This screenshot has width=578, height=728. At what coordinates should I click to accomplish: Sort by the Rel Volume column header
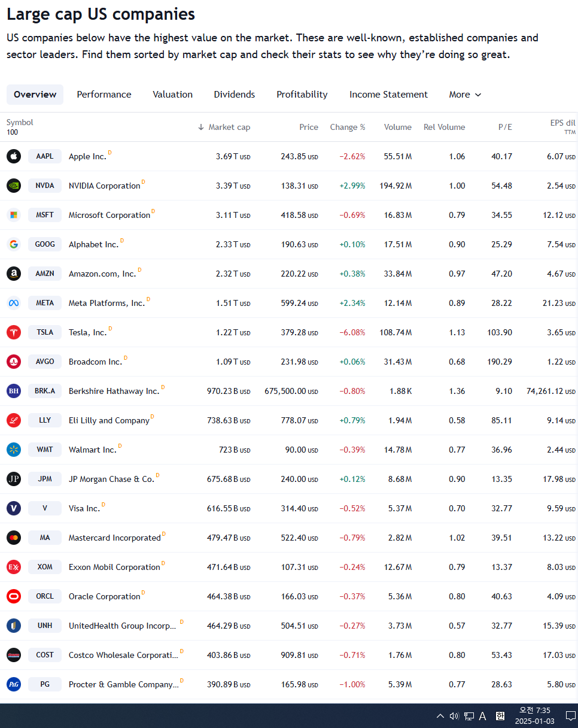coord(444,127)
